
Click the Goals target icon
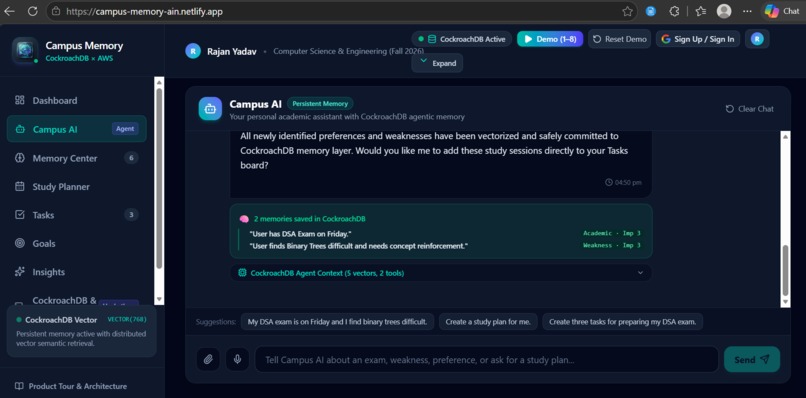(x=20, y=243)
